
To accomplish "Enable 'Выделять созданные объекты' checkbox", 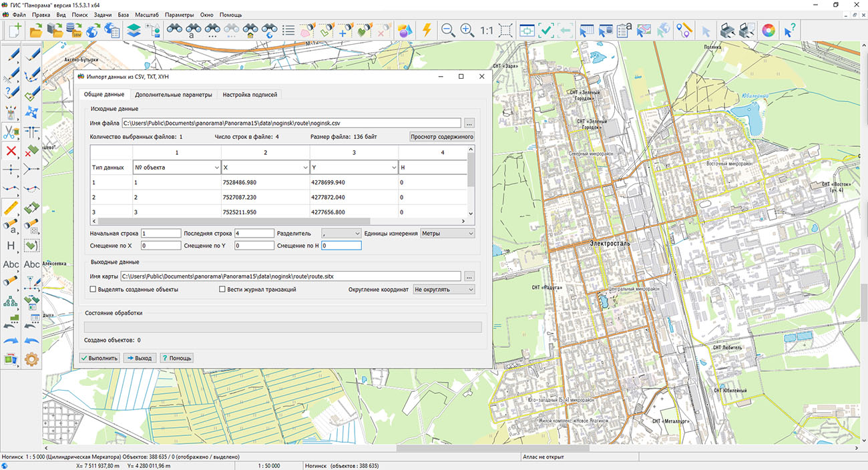I will pos(93,290).
